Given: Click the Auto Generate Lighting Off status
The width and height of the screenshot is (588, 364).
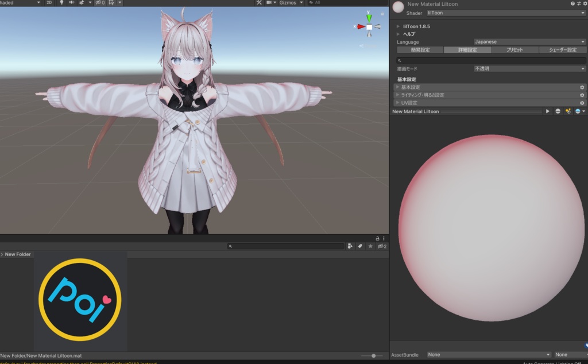Looking at the screenshot, I should tap(552, 362).
